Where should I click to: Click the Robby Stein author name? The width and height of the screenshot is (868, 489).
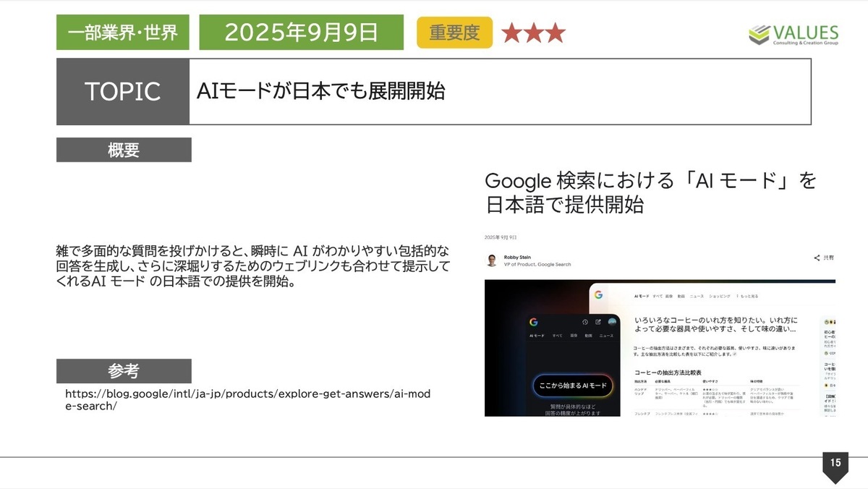517,257
